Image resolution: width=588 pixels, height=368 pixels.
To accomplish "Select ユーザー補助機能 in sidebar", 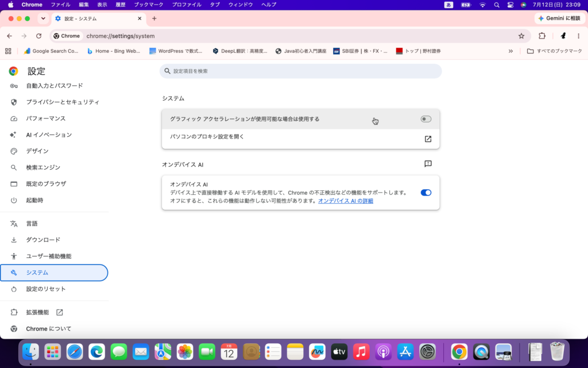I will 55,256.
